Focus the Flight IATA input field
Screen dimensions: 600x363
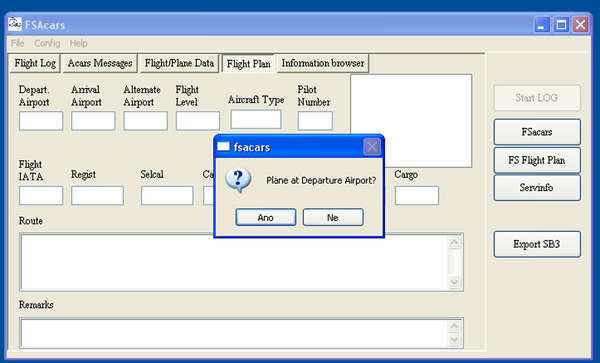tap(41, 196)
